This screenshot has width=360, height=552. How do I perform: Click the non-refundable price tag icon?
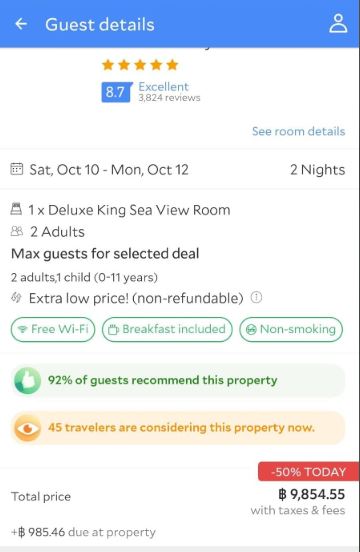[x=16, y=298]
